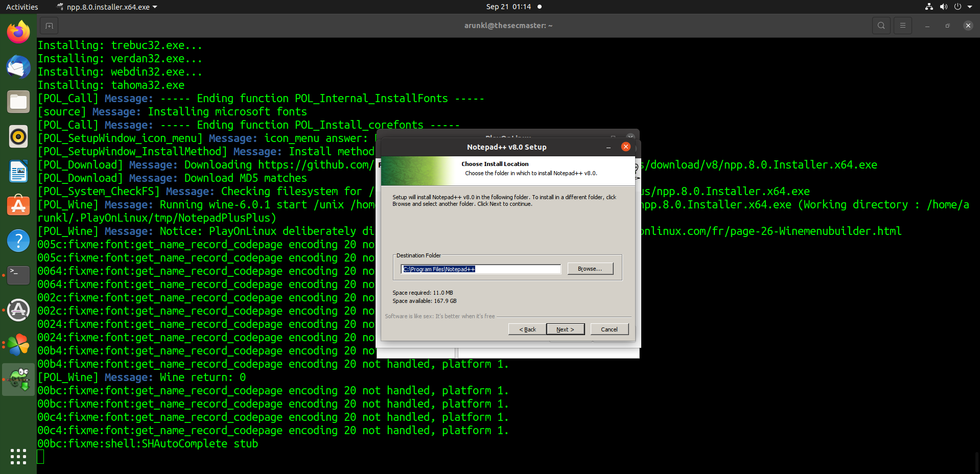Go Back in the Notepad++ setup
The width and height of the screenshot is (980, 474).
pyautogui.click(x=527, y=329)
